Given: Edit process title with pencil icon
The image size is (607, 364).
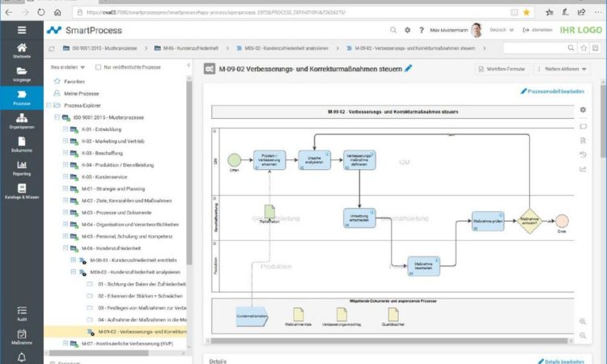Looking at the screenshot, I should pyautogui.click(x=408, y=69).
